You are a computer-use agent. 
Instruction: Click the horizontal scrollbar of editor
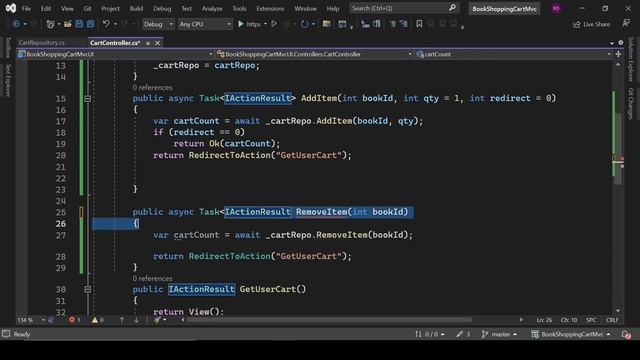tap(329, 320)
